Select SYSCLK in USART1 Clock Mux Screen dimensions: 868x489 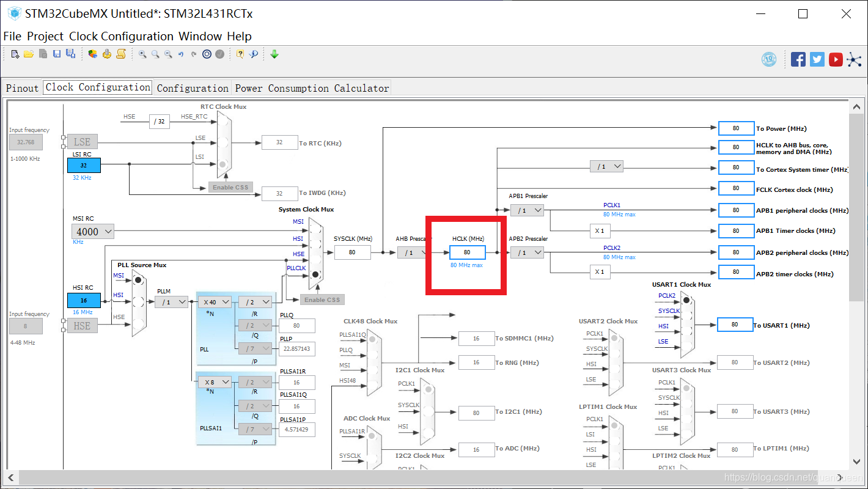687,315
